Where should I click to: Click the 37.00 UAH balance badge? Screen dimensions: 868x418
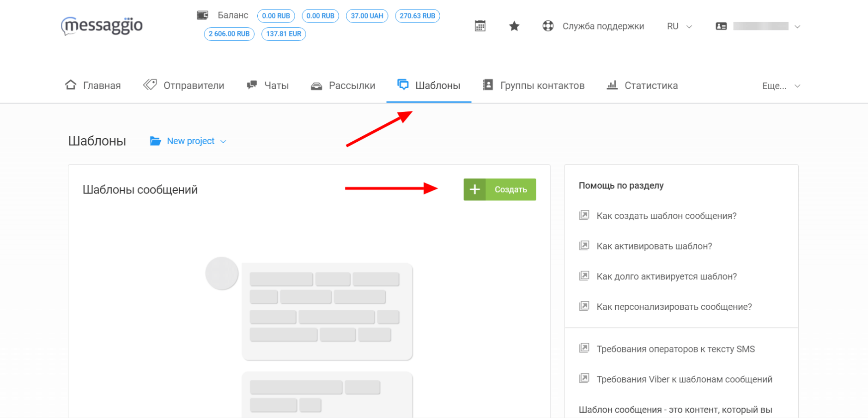click(367, 16)
